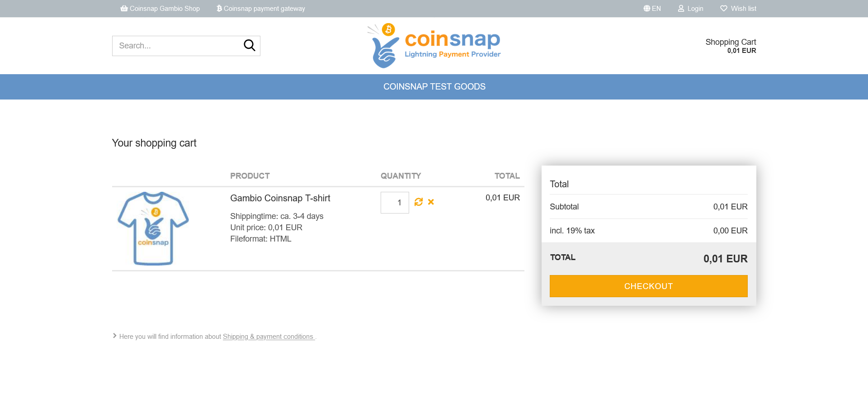
Task: Click the search magnifier icon
Action: (250, 45)
